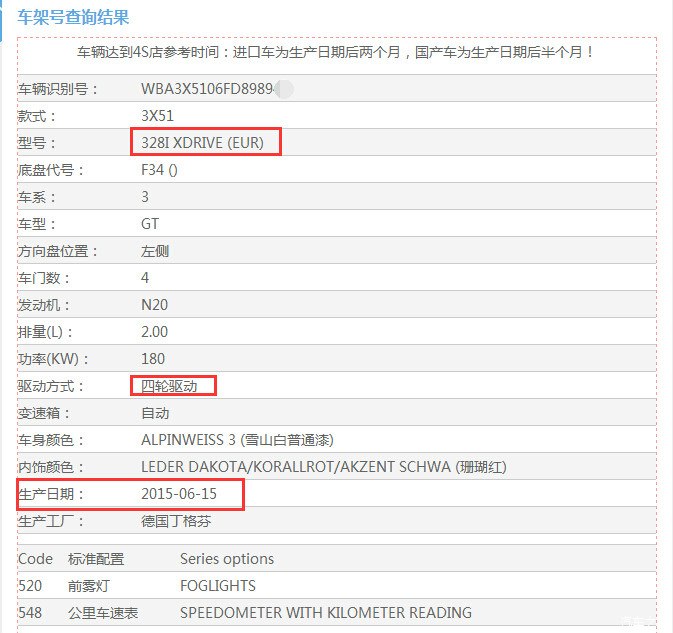Click the production date 2015-06-15
This screenshot has height=633, width=673.
179,494
